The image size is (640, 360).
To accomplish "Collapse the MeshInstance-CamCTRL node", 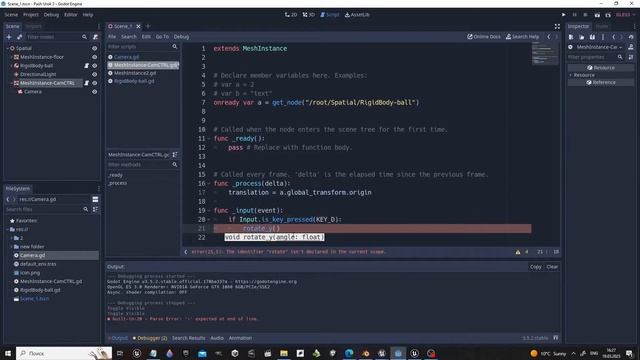I will point(11,83).
